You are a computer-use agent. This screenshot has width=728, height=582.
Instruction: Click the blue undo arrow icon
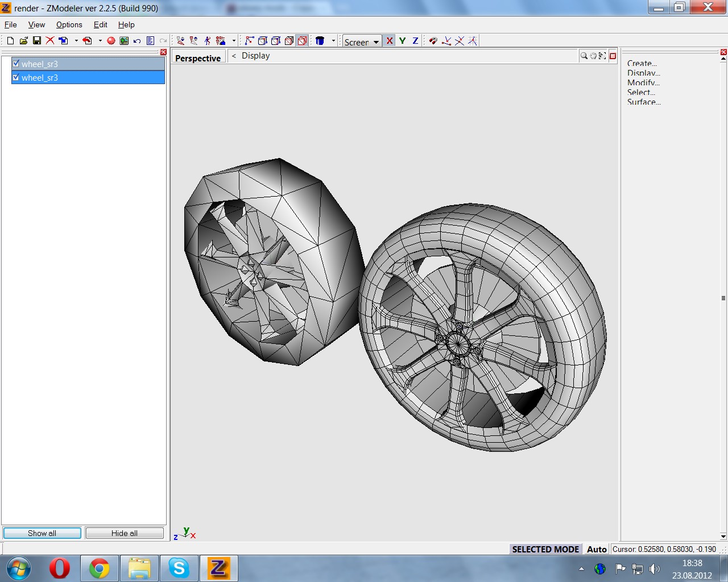point(137,40)
